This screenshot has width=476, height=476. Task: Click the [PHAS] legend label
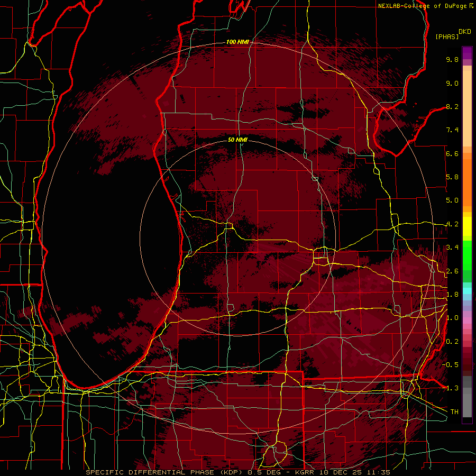[447, 36]
